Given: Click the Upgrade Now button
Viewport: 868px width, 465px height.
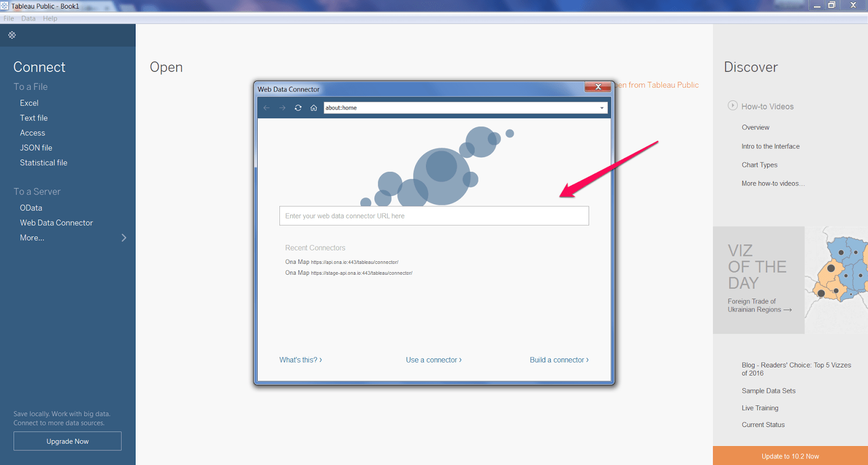Looking at the screenshot, I should tap(67, 441).
